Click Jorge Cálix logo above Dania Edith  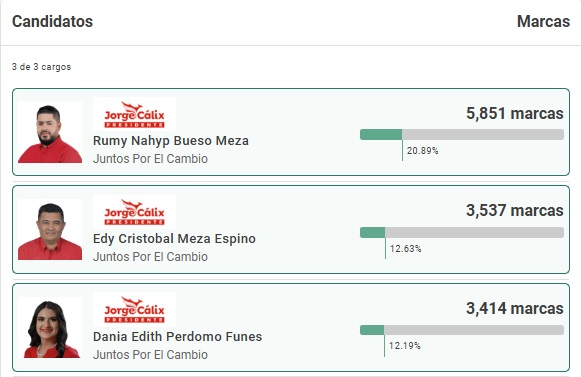[134, 310]
